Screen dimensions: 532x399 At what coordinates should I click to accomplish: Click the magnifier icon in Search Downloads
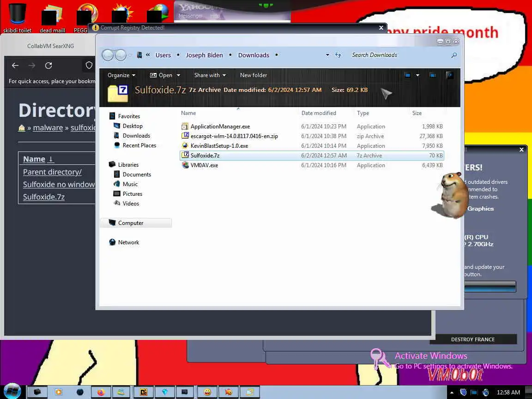tap(454, 55)
